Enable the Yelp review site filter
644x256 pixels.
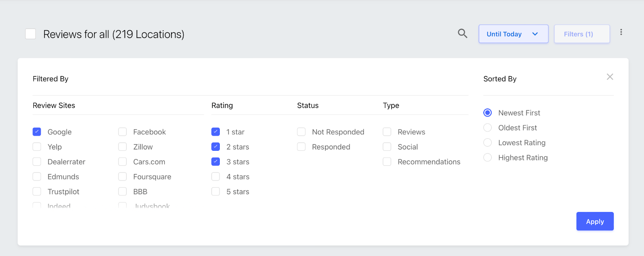(37, 147)
